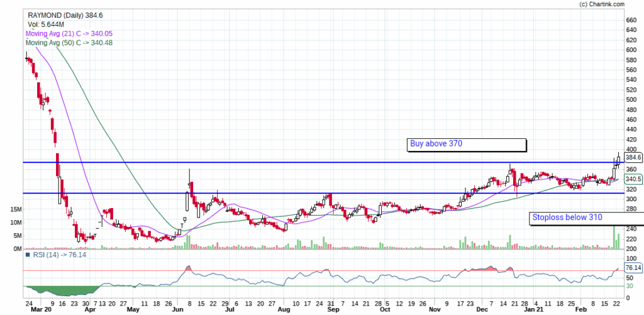Click the Jan 21 month label
The image size is (644, 315).
point(534,310)
